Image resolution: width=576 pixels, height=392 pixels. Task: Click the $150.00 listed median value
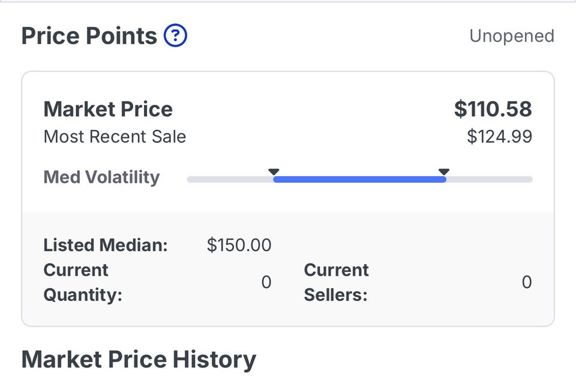click(239, 245)
